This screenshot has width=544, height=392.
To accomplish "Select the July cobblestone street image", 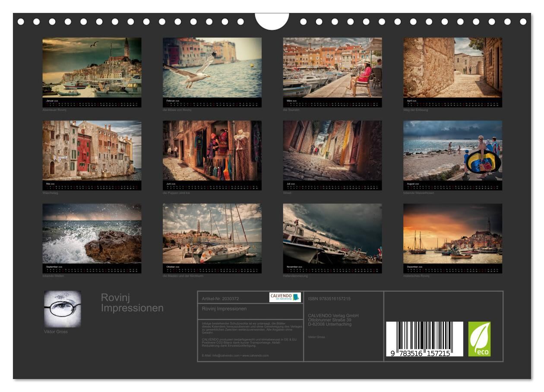I will pos(332,150).
